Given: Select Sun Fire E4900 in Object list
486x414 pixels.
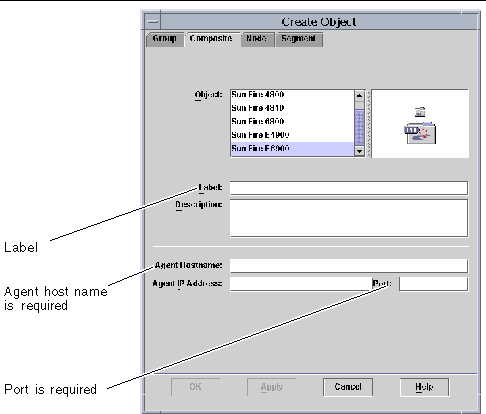Looking at the screenshot, I should (x=292, y=135).
